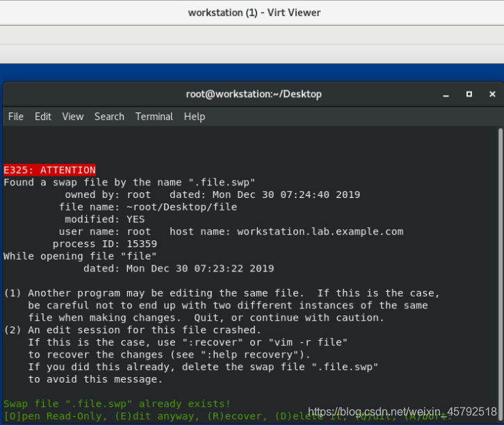The image size is (504, 425).
Task: Click the text 'user name: root'
Action: [104, 231]
